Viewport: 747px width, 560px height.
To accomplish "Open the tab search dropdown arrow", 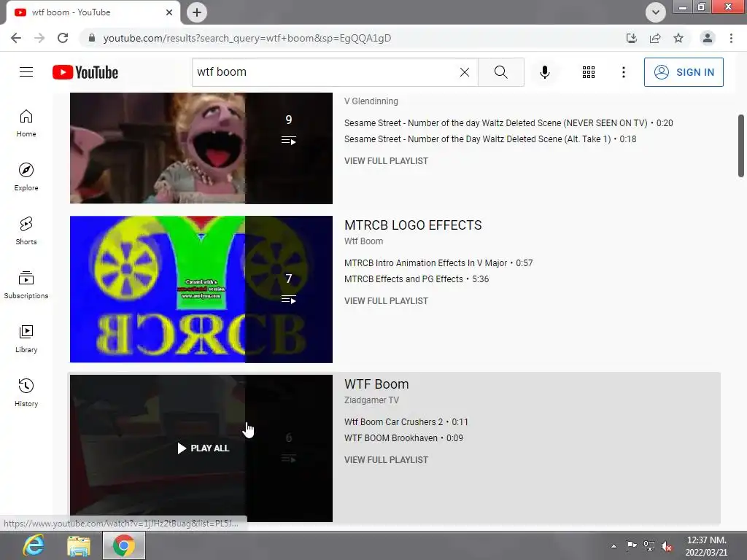I will point(656,12).
